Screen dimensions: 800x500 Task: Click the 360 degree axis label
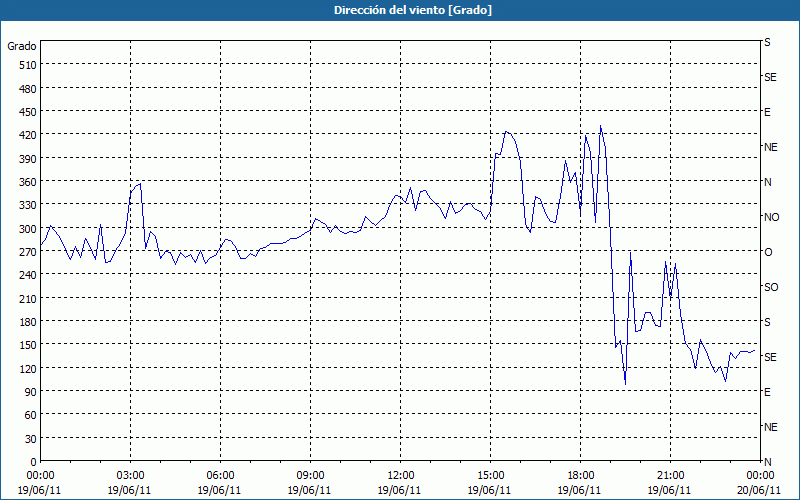(28, 182)
